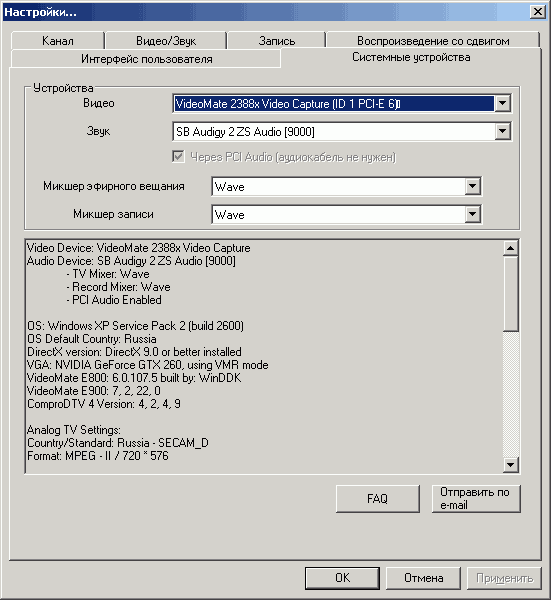
Task: Click the Видео field label
Action: coord(99,103)
